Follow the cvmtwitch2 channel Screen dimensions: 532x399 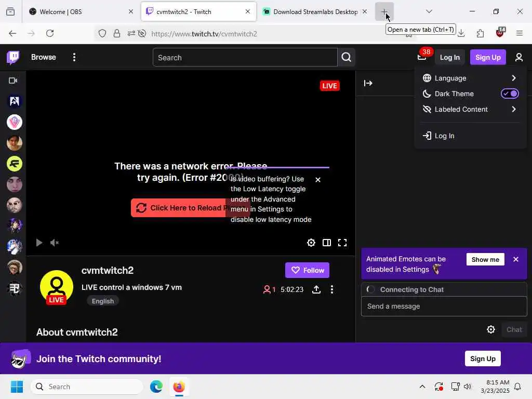307,270
